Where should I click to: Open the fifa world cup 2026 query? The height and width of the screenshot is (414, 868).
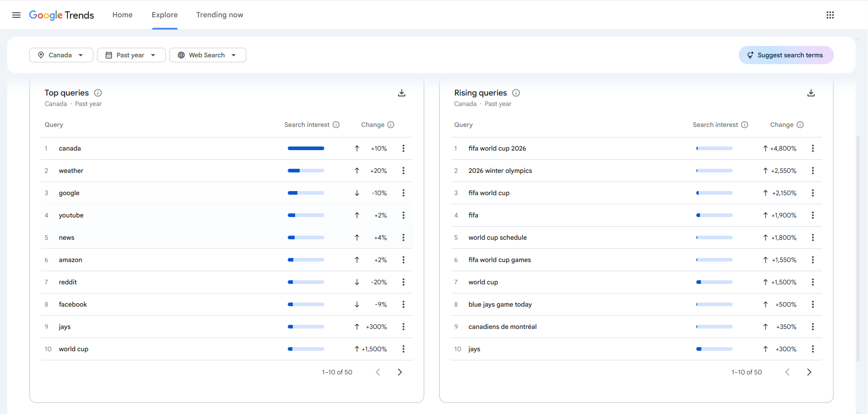click(497, 148)
